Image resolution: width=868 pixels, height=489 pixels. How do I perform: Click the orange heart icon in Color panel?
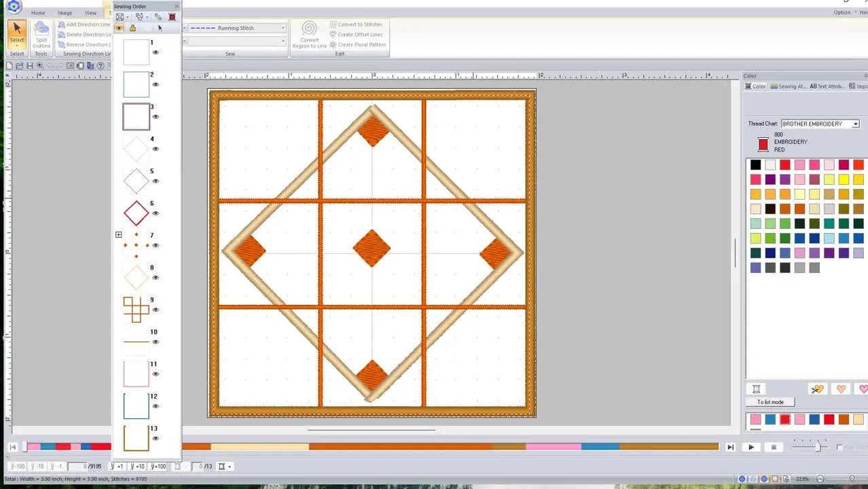841,389
